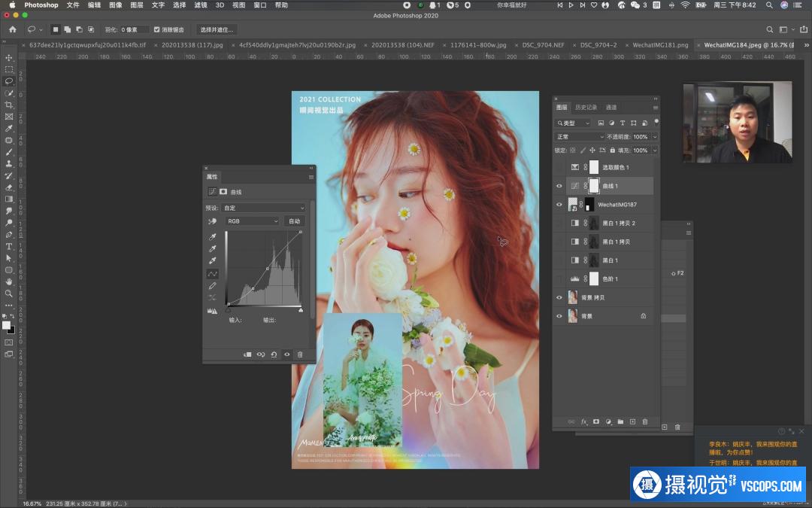Select the Eyedropper tool in the toolbox
Viewport: 812px width, 508px height.
point(9,129)
